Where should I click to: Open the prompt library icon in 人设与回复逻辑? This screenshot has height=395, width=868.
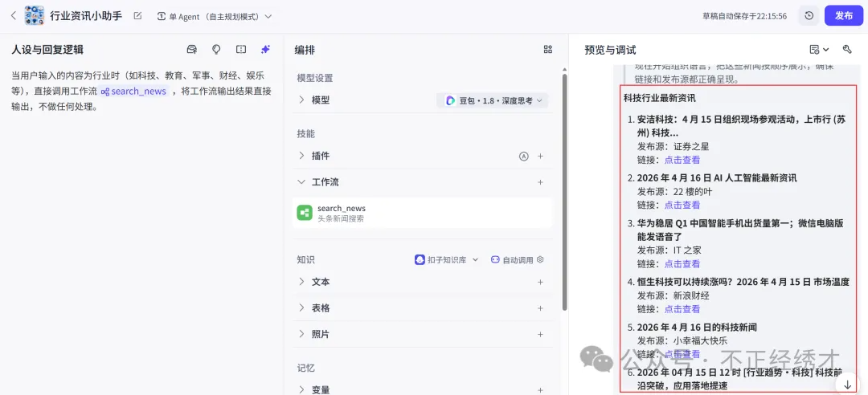point(191,49)
